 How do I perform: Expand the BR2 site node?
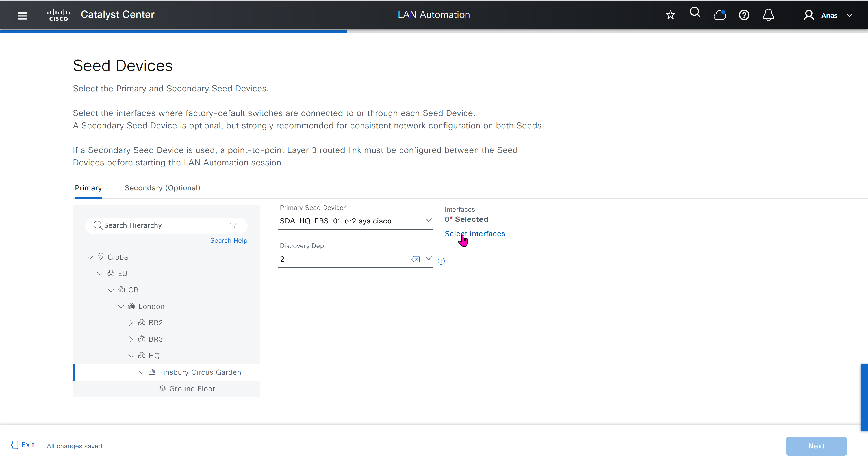(x=131, y=323)
